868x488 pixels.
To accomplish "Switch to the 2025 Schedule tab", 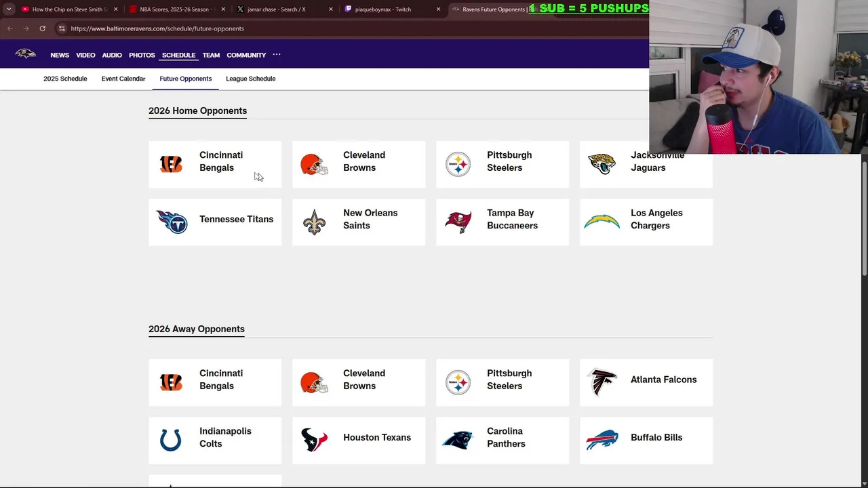I will click(x=65, y=79).
